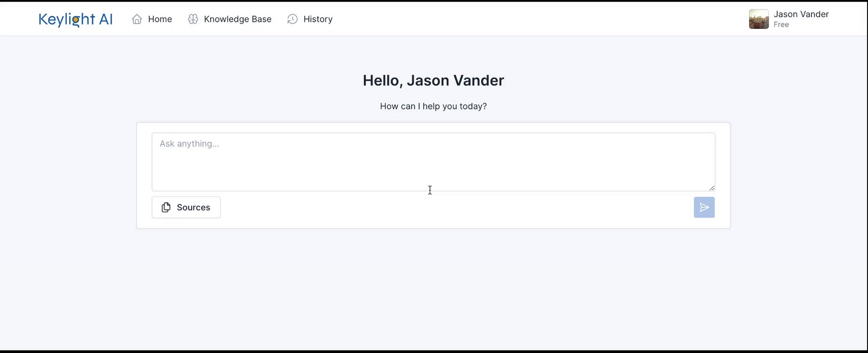Viewport: 868px width, 353px height.
Task: Click the Free plan label
Action: pyautogui.click(x=781, y=25)
